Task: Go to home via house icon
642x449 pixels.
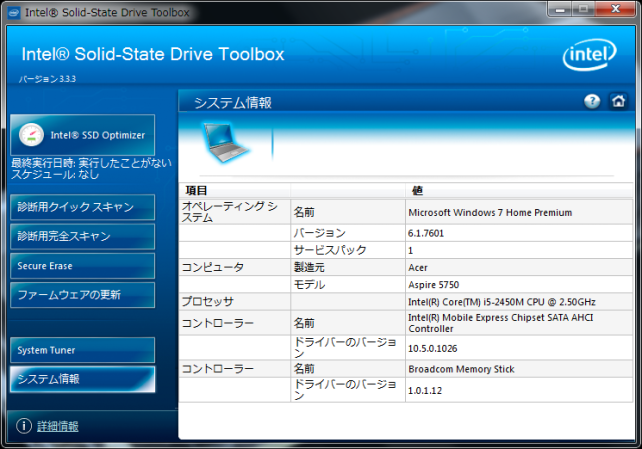Action: point(618,101)
